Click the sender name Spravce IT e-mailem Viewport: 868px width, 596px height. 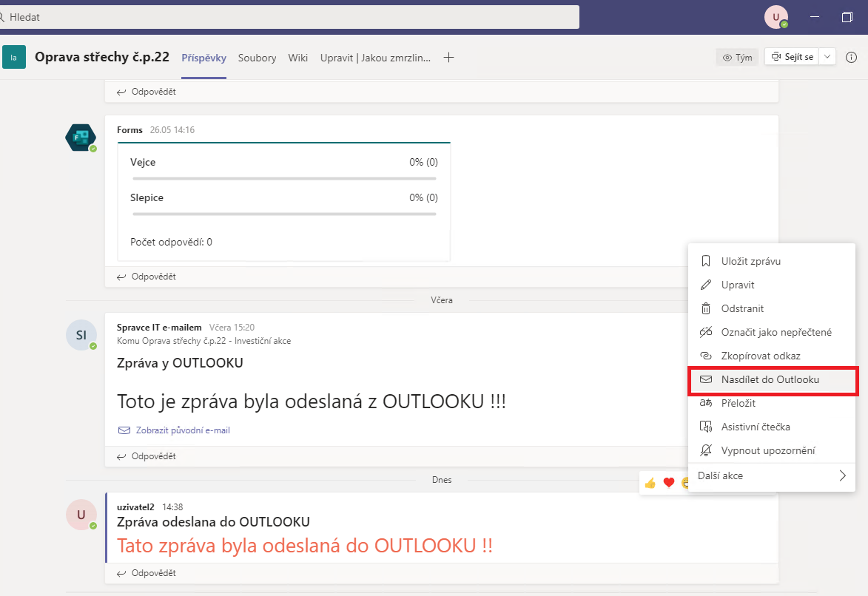(x=159, y=328)
